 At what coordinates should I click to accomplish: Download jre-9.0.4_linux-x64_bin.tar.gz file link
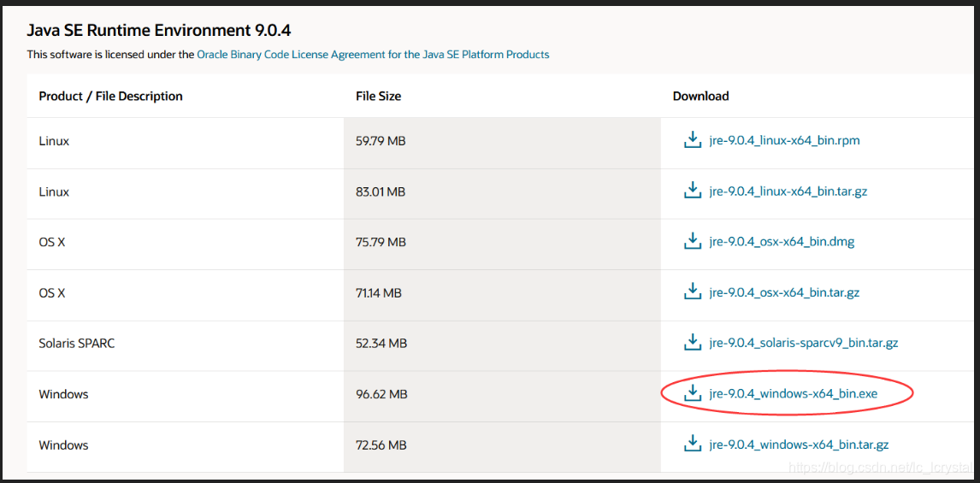pos(788,191)
